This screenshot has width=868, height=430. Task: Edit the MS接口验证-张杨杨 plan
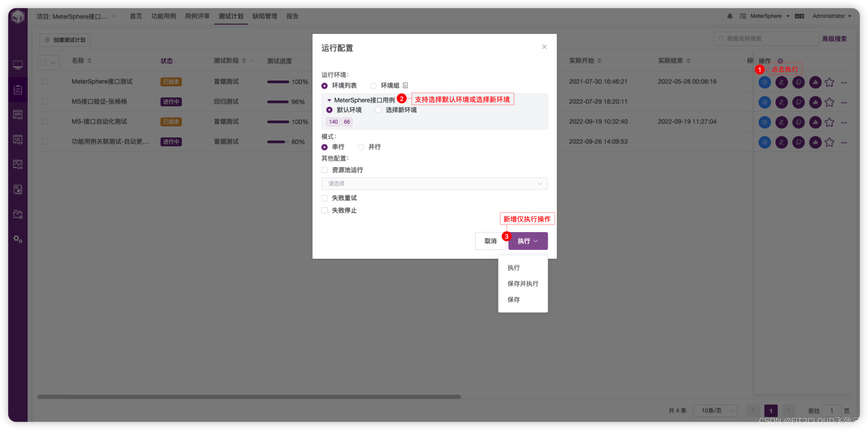[781, 102]
